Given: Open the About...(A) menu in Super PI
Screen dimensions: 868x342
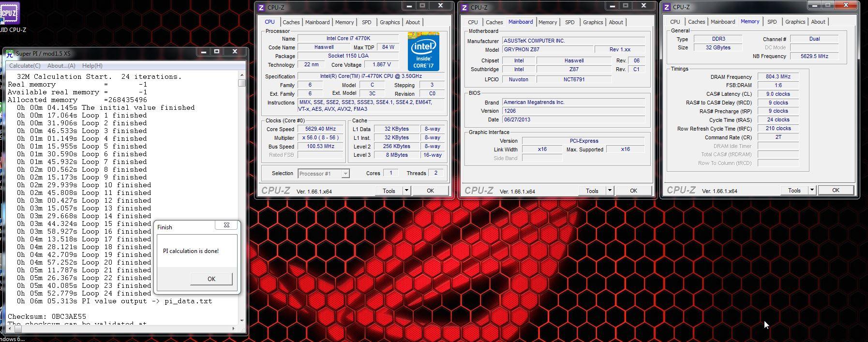Looking at the screenshot, I should (x=61, y=66).
